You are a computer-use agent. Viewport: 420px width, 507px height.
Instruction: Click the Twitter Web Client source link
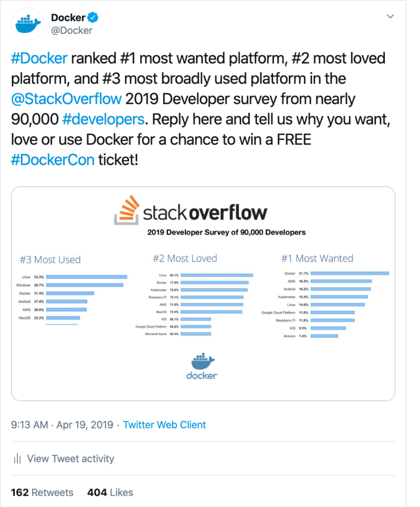(164, 425)
